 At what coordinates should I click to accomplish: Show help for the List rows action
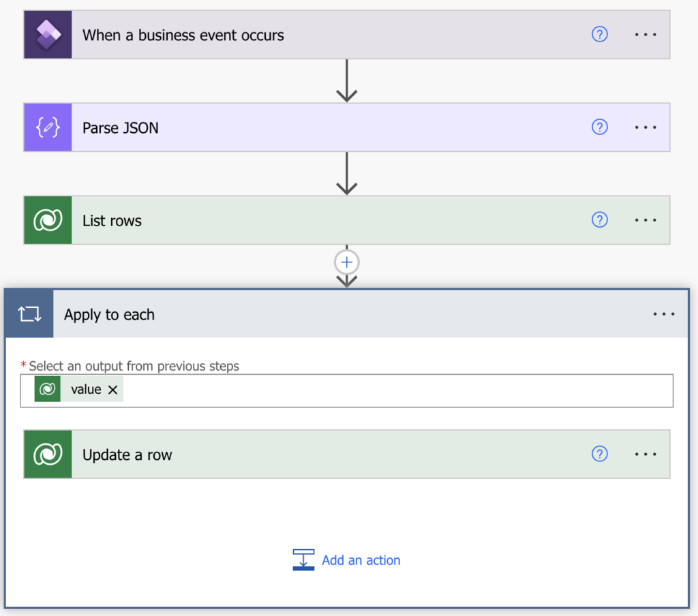[600, 219]
